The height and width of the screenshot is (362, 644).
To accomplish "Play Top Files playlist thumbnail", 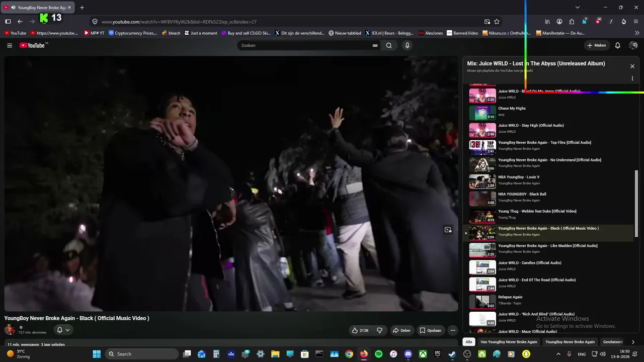I will pyautogui.click(x=482, y=147).
